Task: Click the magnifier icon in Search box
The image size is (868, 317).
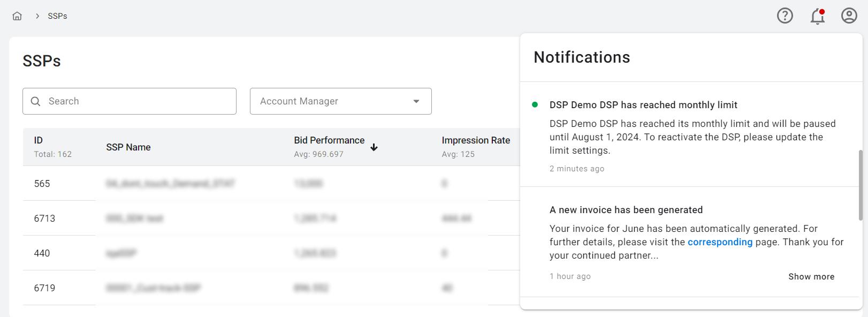Action: 36,101
